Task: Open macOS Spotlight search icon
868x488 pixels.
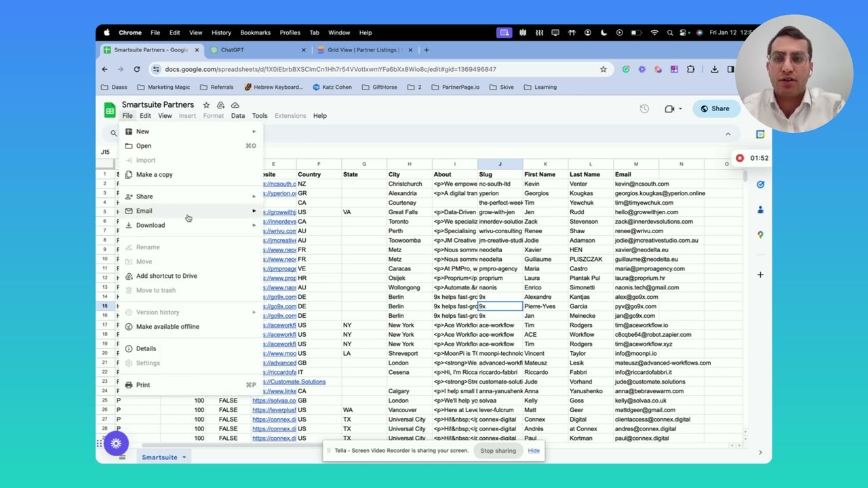Action: [x=670, y=33]
